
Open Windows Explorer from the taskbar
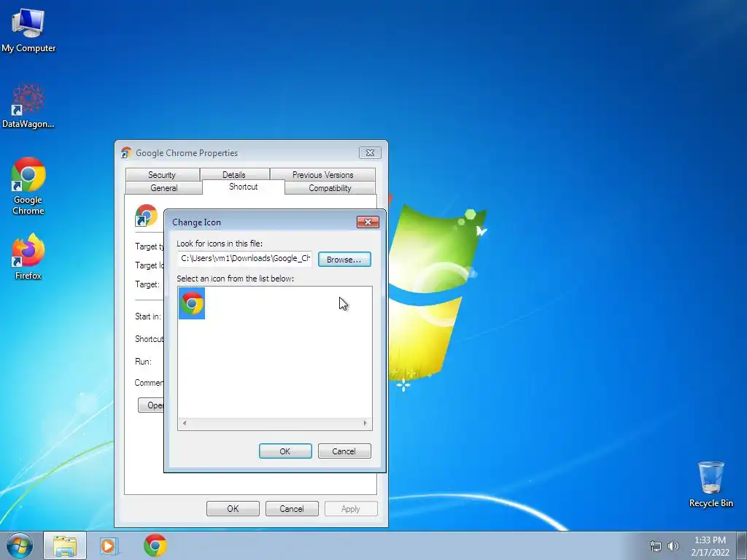click(65, 545)
